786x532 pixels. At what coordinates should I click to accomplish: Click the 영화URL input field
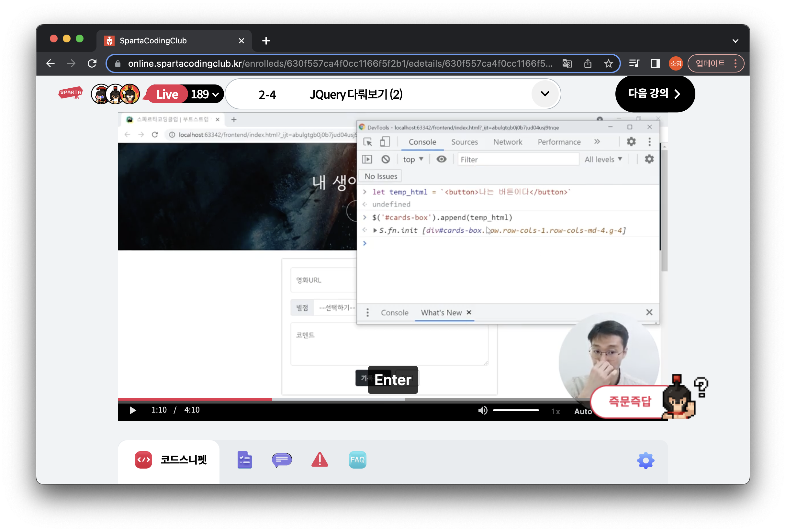324,280
